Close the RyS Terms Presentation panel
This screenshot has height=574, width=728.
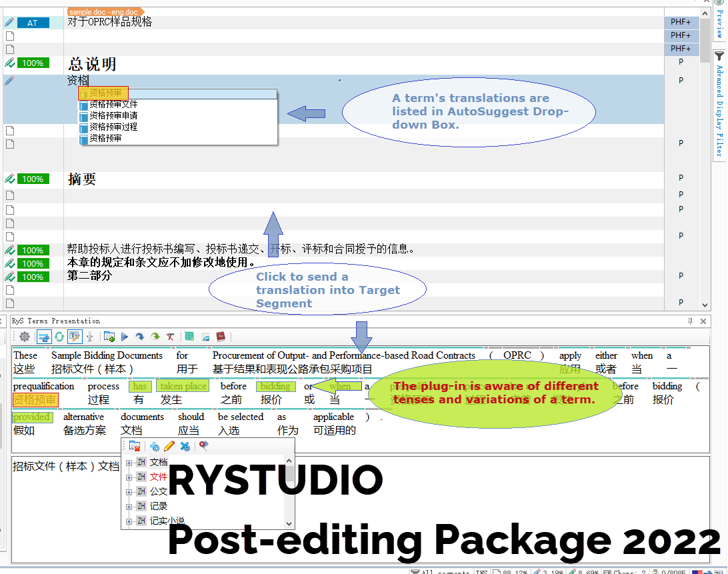click(x=703, y=321)
